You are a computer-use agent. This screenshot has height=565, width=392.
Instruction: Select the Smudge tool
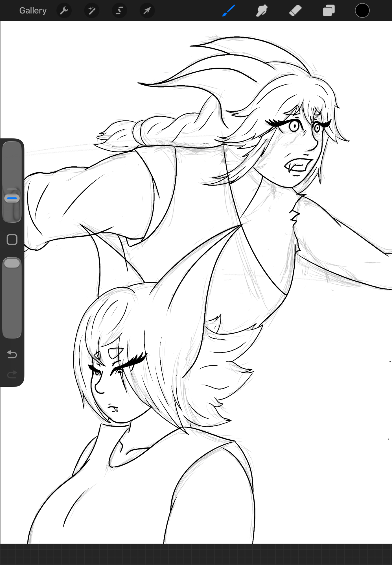pos(262,11)
